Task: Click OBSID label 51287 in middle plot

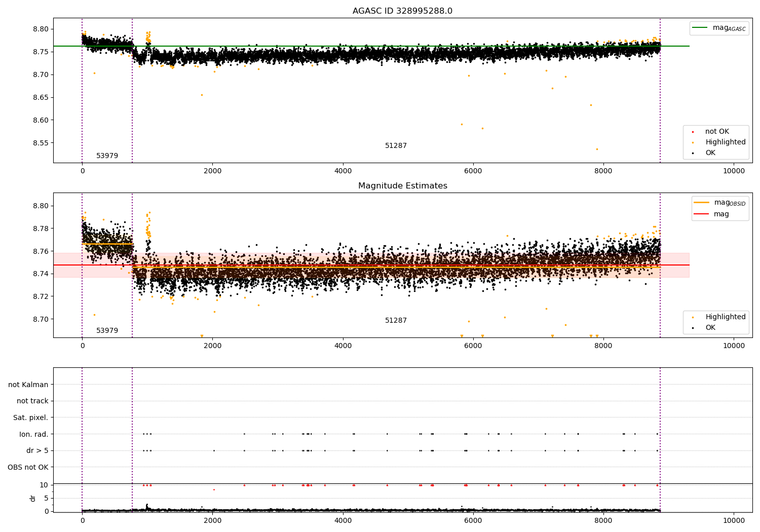Action: [x=396, y=321]
